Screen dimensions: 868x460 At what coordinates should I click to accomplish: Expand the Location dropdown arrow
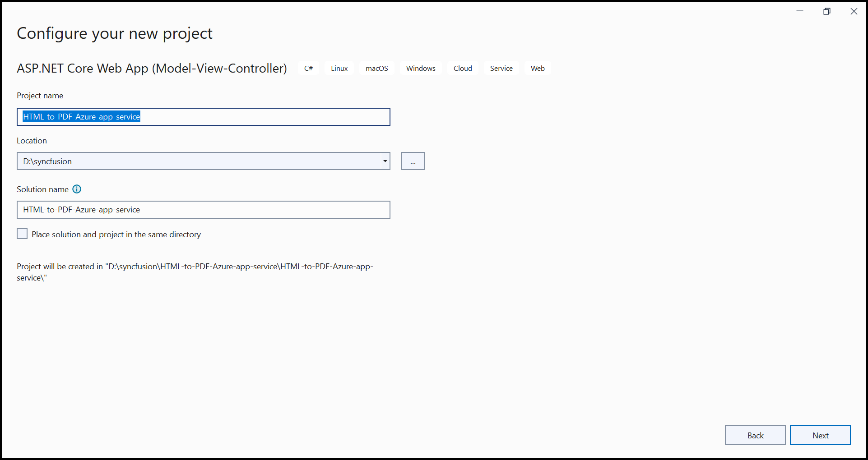[385, 161]
